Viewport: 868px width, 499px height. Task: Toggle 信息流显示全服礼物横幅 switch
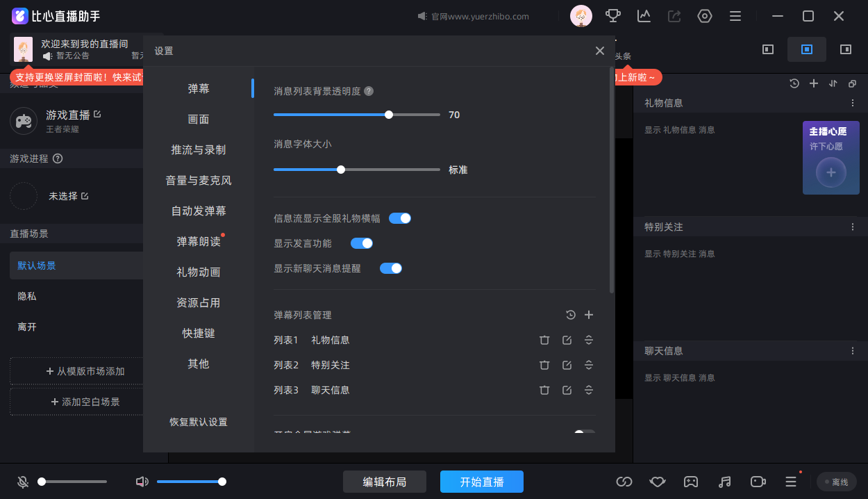(x=400, y=218)
